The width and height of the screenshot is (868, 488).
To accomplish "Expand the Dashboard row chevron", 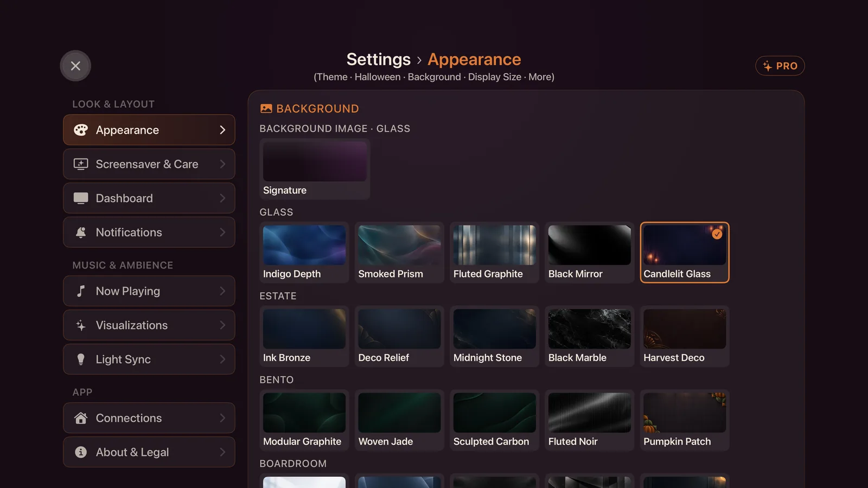I will point(222,198).
